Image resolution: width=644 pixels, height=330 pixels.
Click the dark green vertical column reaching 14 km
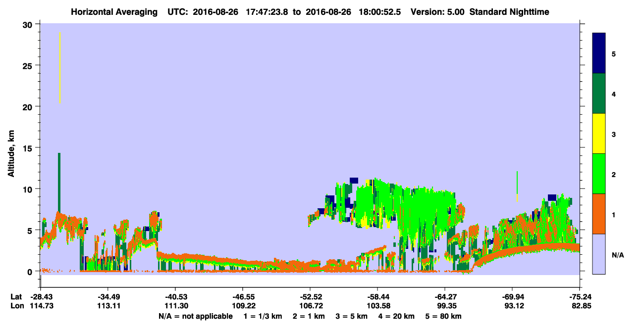[x=59, y=183]
